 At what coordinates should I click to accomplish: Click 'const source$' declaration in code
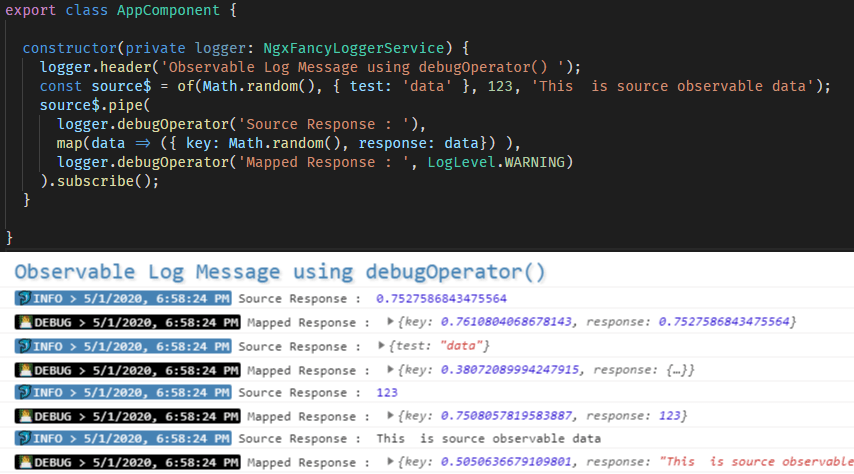[x=95, y=86]
